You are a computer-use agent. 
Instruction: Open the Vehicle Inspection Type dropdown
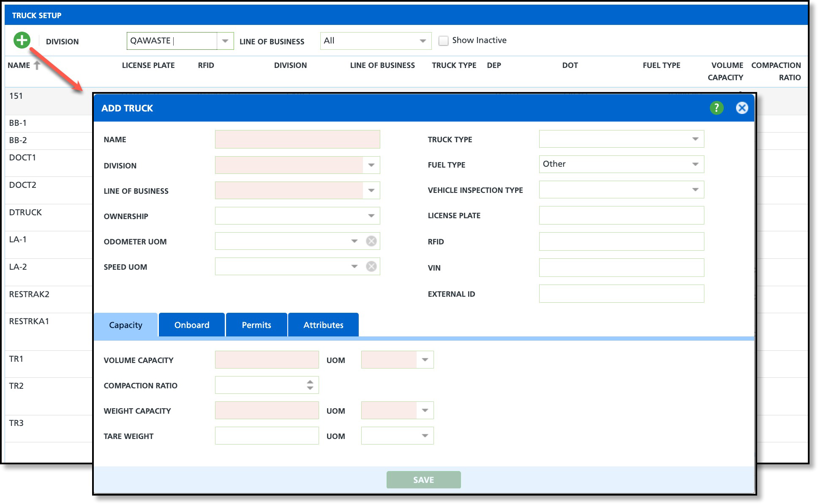(695, 190)
